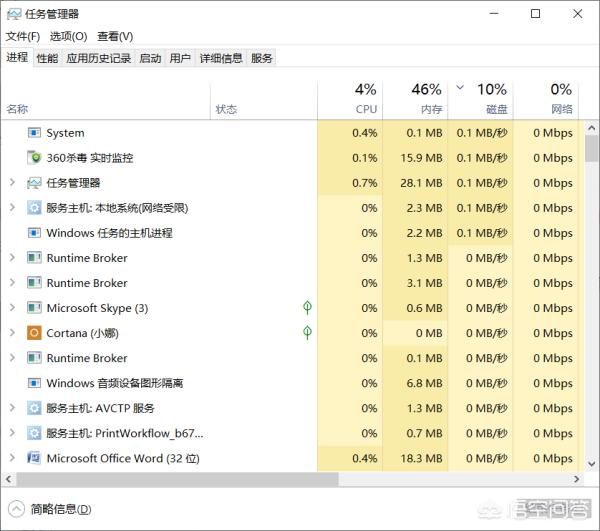Expand the Microsoft Skype (3) group
This screenshot has height=531, width=600.
coord(12,308)
